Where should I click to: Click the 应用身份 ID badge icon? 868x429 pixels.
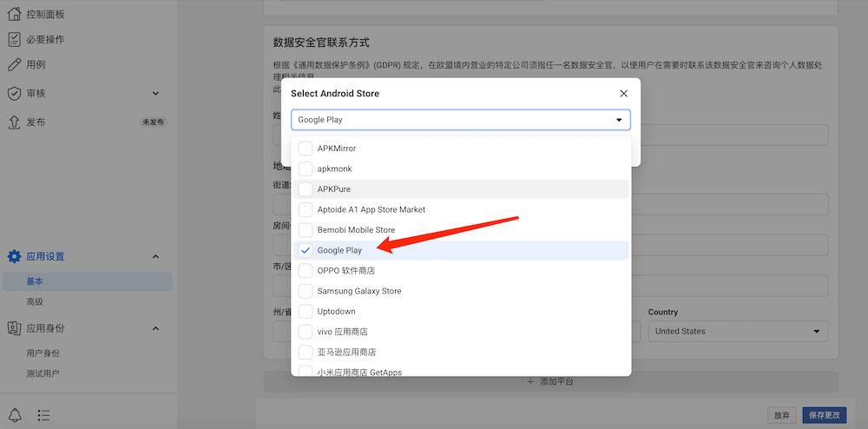pos(14,328)
